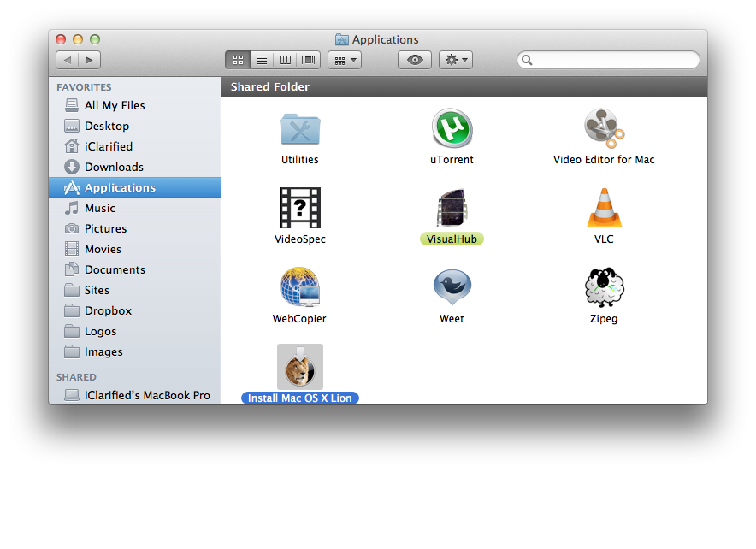This screenshot has height=549, width=756.
Task: Switch to column view mode
Action: click(x=285, y=60)
